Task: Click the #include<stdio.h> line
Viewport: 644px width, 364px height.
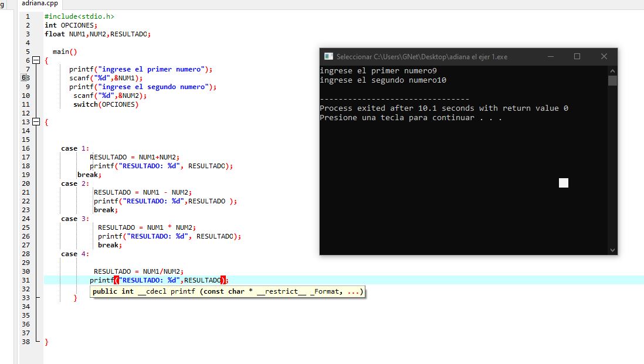Action: point(79,16)
